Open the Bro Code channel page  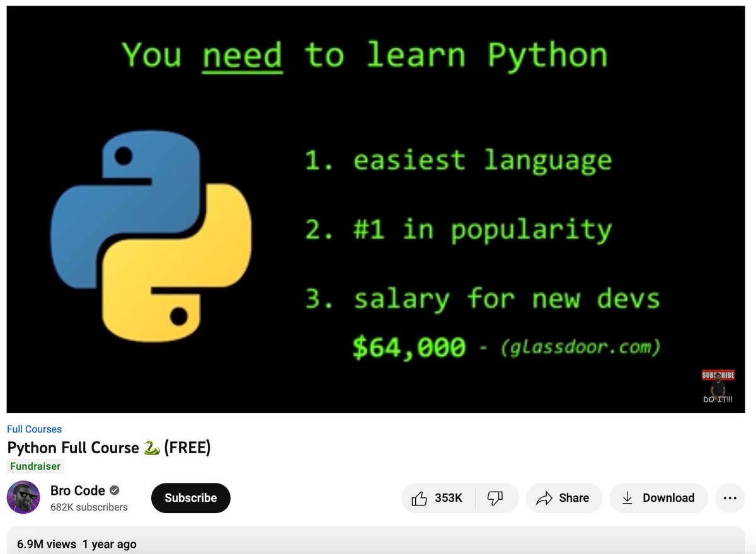click(77, 490)
